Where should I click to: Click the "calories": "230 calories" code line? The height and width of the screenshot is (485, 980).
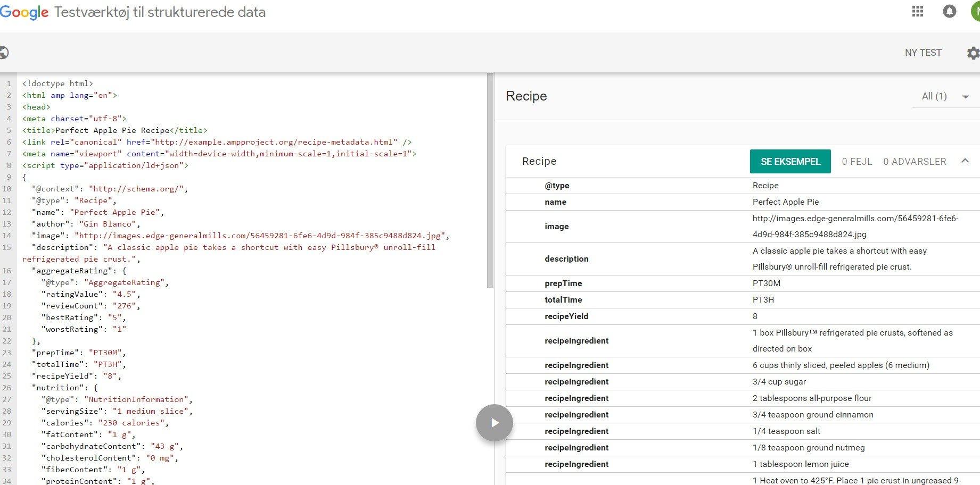tap(105, 423)
